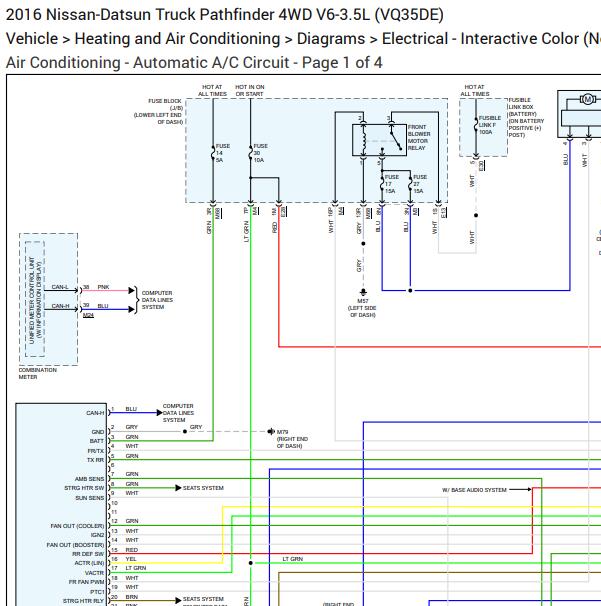
Task: Click the FUSE BLOCK (J/B) label
Action: 158,111
